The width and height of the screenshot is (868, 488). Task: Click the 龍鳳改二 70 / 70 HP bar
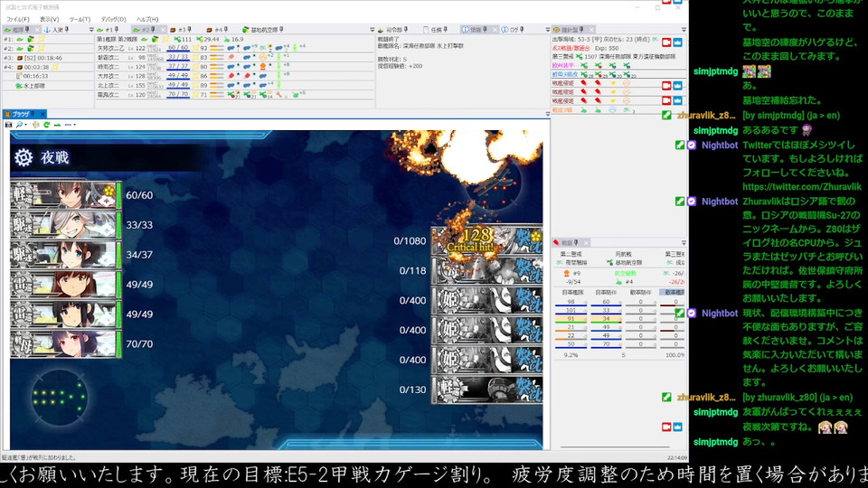point(178,95)
